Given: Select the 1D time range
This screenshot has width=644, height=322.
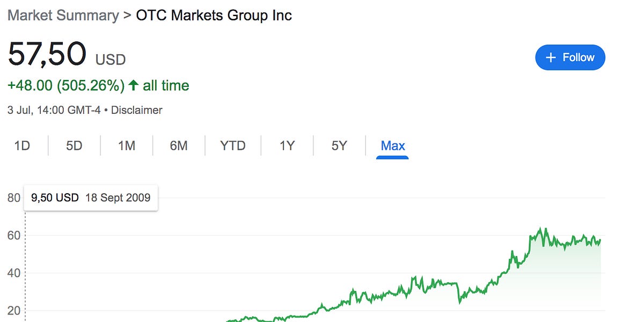Looking at the screenshot, I should 23,145.
